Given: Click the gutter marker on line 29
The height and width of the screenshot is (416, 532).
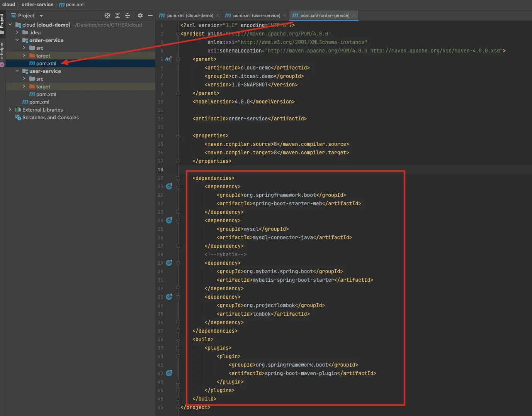Looking at the screenshot, I should coord(169,263).
